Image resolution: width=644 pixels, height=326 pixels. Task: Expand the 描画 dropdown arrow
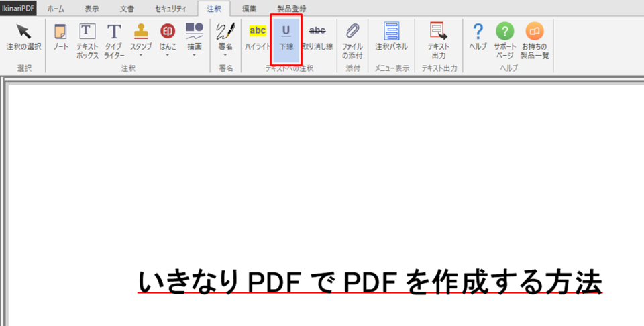pos(195,55)
